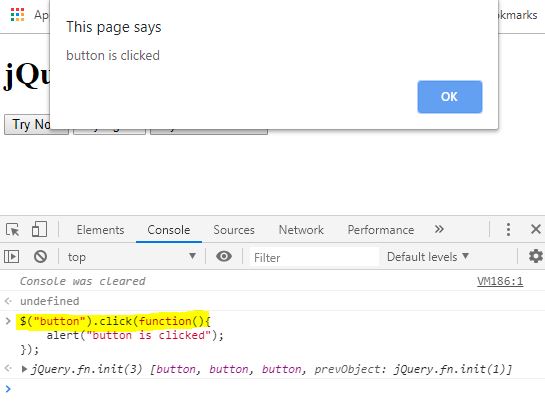
Task: Open DevTools three-dot customize menu
Action: coord(508,229)
